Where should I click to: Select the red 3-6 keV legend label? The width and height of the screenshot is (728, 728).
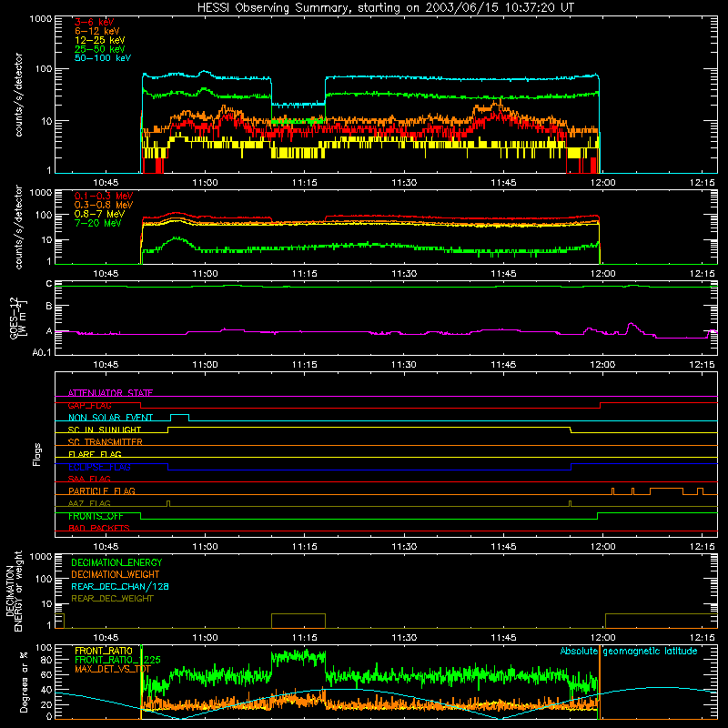point(95,22)
